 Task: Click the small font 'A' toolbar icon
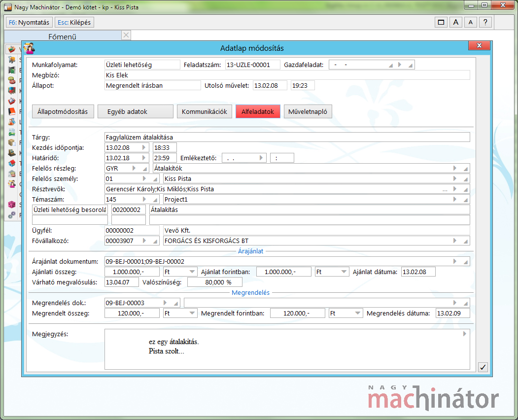(471, 22)
